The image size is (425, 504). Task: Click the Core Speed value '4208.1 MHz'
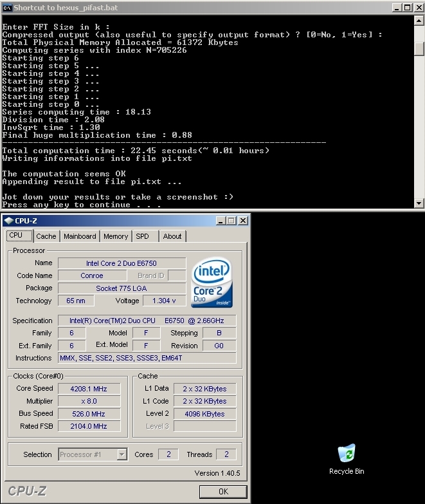pyautogui.click(x=89, y=389)
